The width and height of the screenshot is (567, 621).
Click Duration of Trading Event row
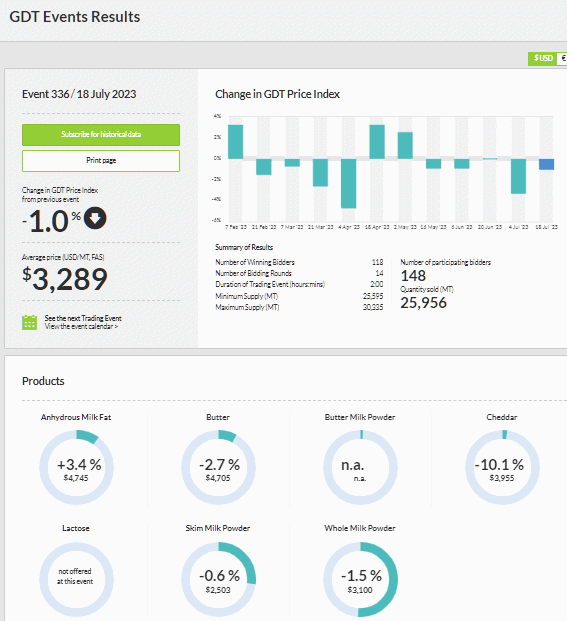(299, 284)
